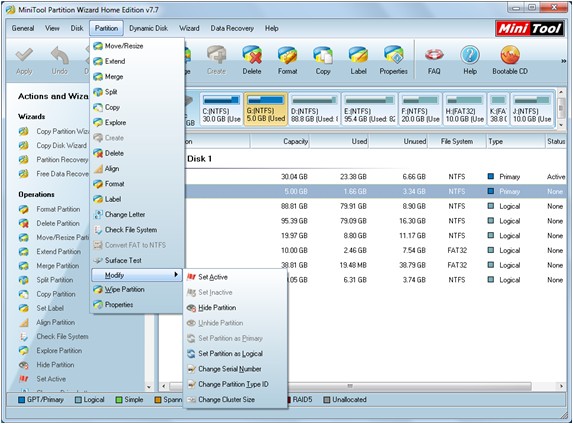Viewport: 573px width, 424px height.
Task: Choose Align from the Partition menu
Action: (137, 169)
